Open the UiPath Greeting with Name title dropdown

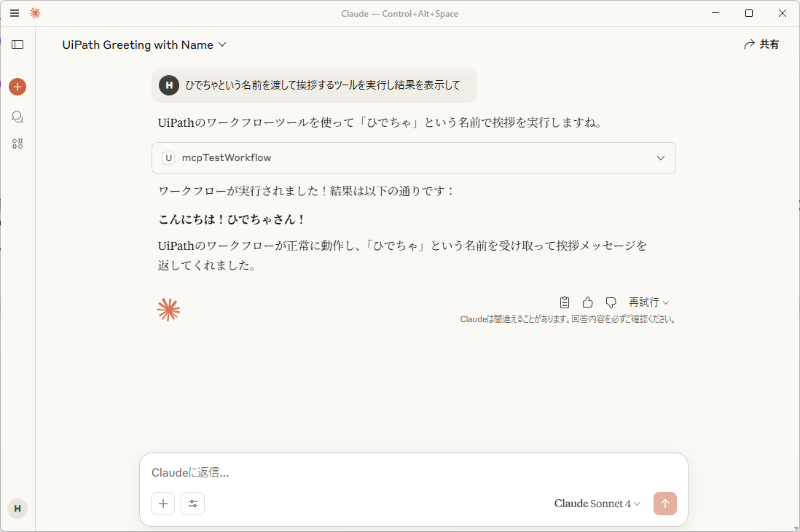[144, 45]
